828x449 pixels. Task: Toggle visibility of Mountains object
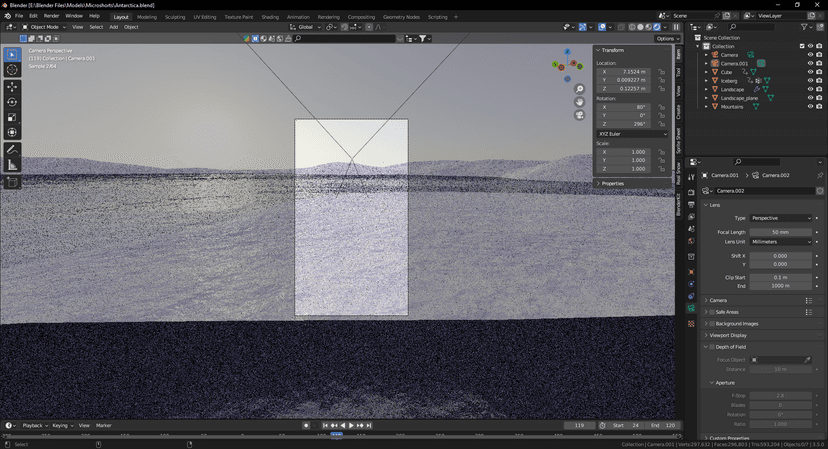click(810, 107)
